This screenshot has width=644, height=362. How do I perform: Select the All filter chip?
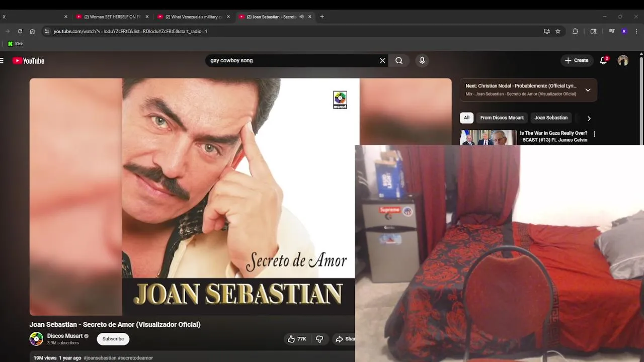tap(466, 118)
